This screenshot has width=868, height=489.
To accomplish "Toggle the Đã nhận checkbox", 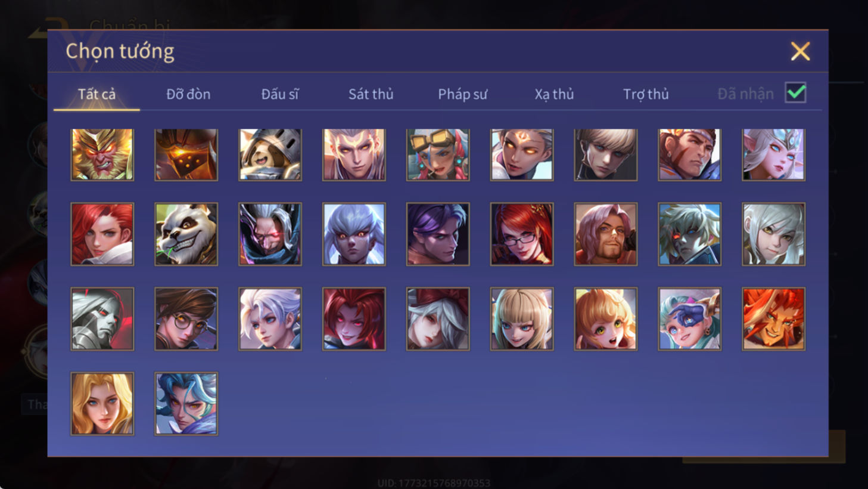I will tap(795, 93).
